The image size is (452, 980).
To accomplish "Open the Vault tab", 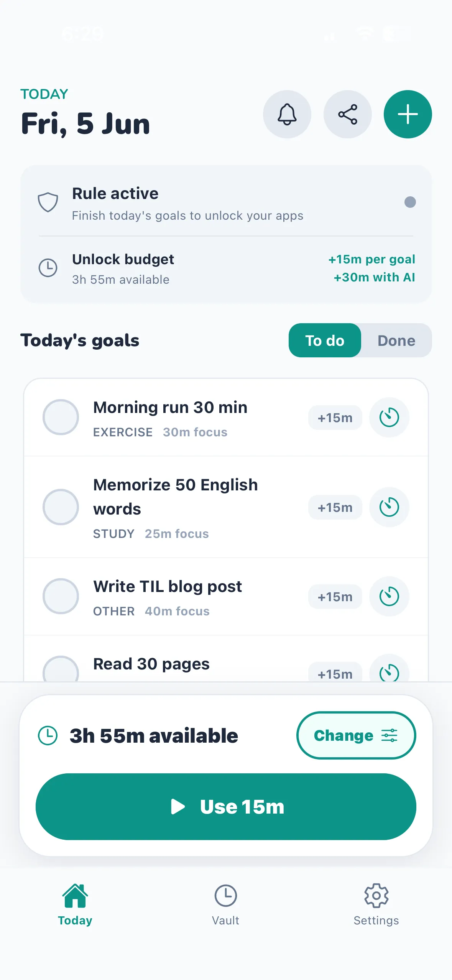I will 225,905.
